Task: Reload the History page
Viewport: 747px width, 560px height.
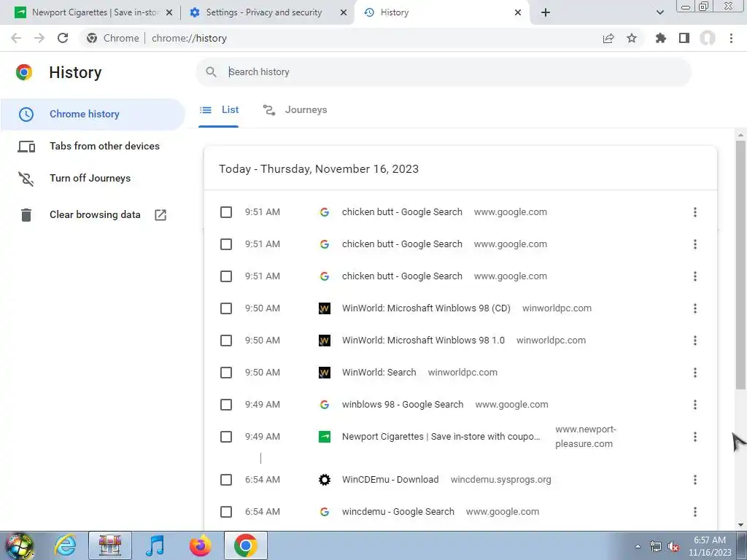Action: 63,38
